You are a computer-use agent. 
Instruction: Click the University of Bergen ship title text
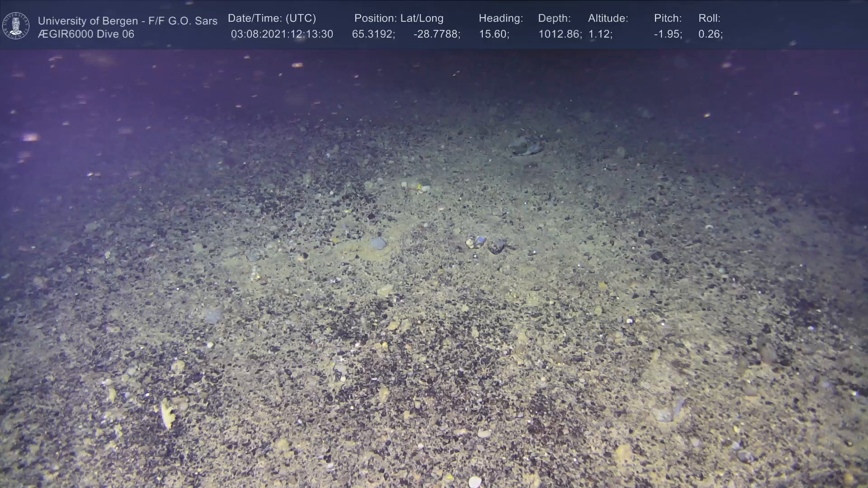[x=127, y=21]
